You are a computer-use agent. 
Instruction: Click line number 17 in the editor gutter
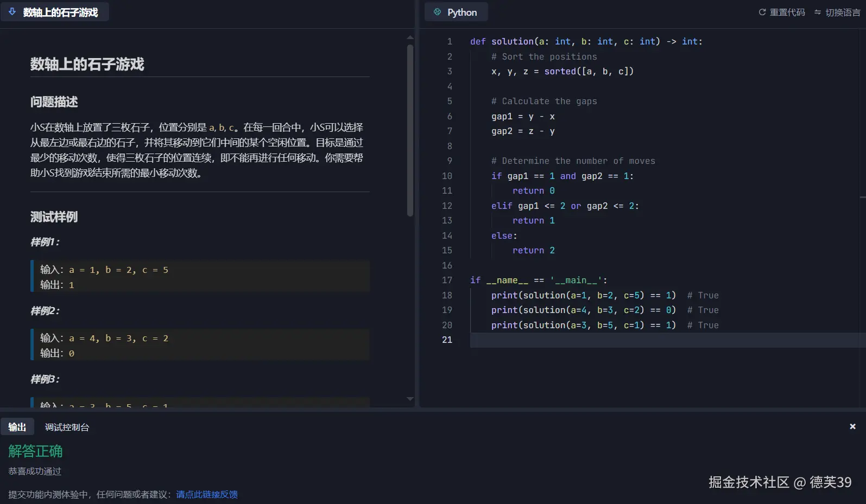pos(447,280)
